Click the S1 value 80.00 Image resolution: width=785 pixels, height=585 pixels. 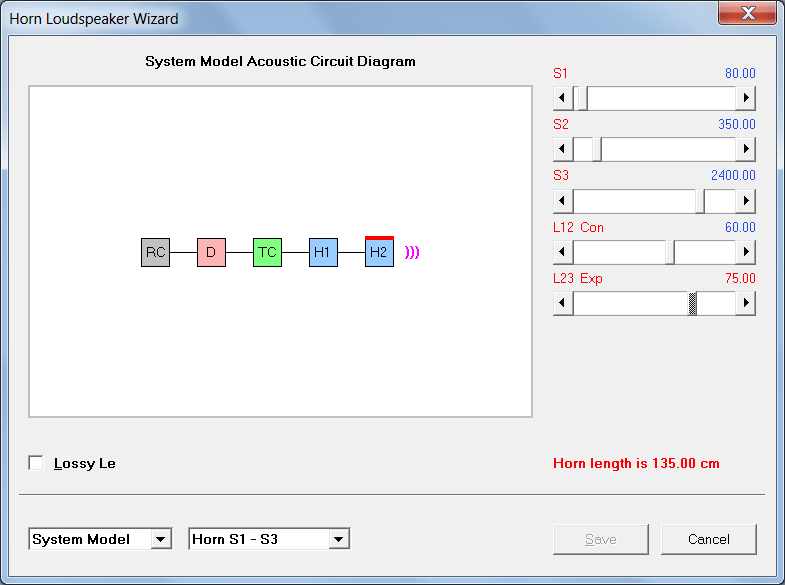[x=740, y=73]
